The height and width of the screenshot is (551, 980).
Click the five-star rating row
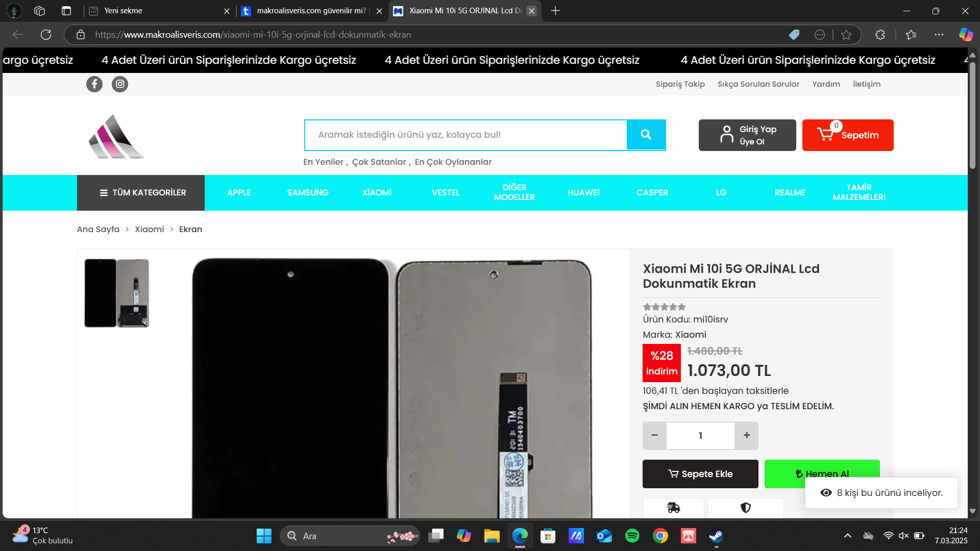tap(664, 307)
